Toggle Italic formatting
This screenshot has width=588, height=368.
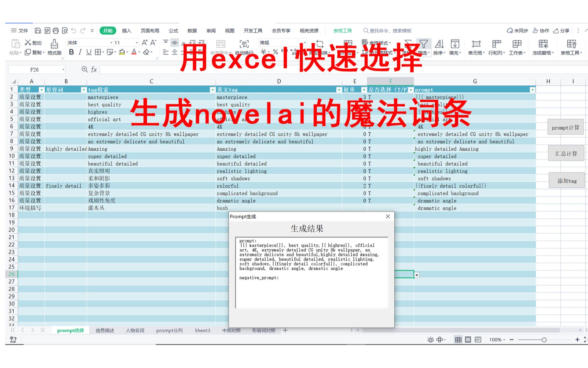(x=80, y=52)
